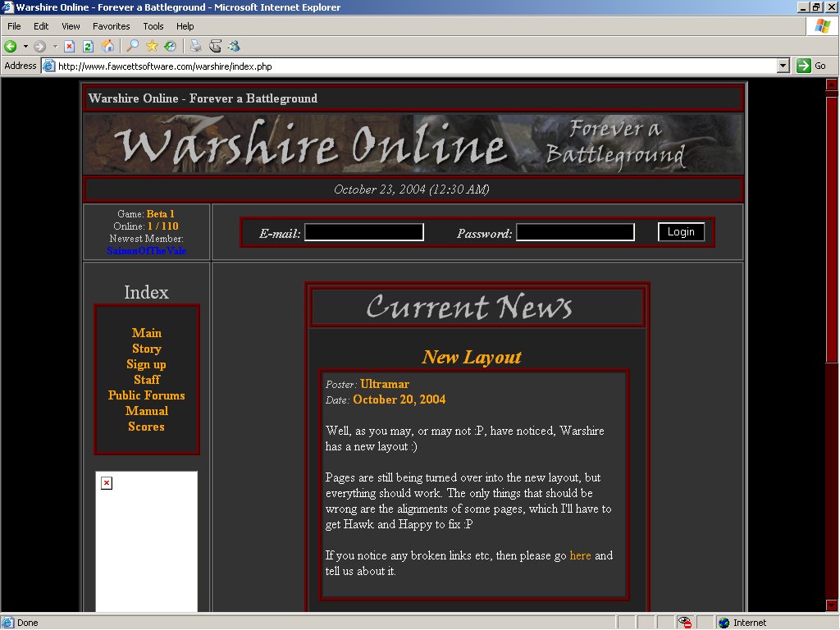Viewport: 840px width, 630px height.
Task: Click the 'here' link in news post
Action: (x=580, y=555)
